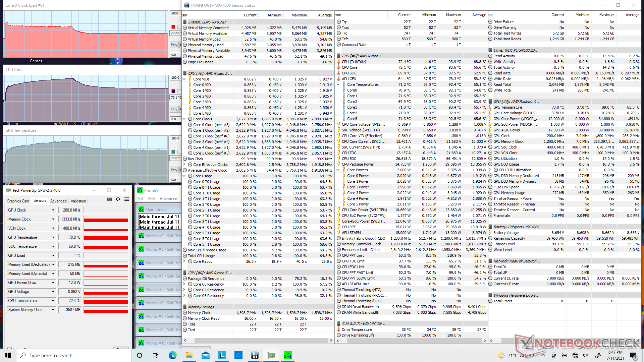Image resolution: width=644 pixels, height=362 pixels.
Task: Click the red color swatch on Core 0 Clock graph
Action: pyautogui.click(x=173, y=27)
